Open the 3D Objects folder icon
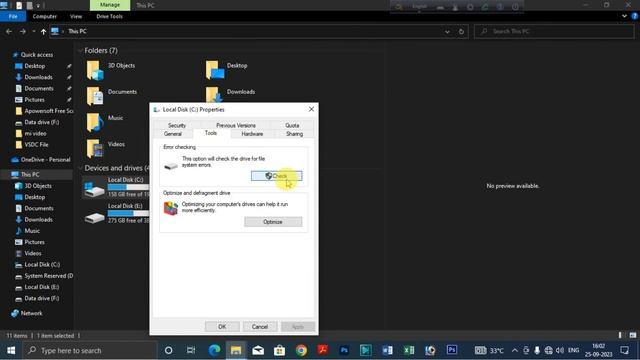 95,70
